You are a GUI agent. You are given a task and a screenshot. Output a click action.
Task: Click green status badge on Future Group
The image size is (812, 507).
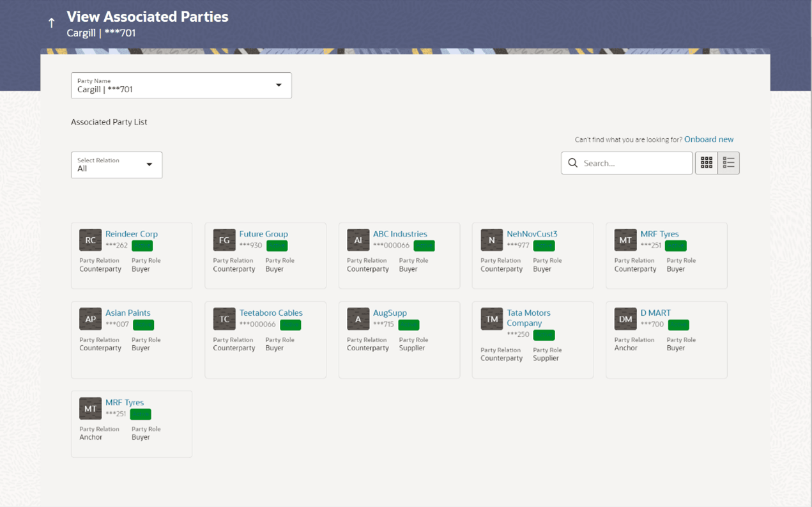click(x=277, y=246)
